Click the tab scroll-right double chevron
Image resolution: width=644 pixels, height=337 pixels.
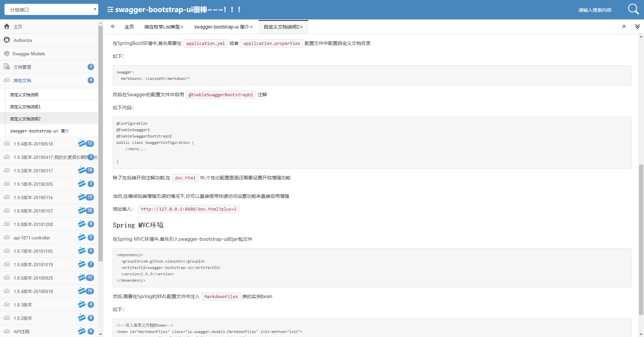click(x=624, y=26)
